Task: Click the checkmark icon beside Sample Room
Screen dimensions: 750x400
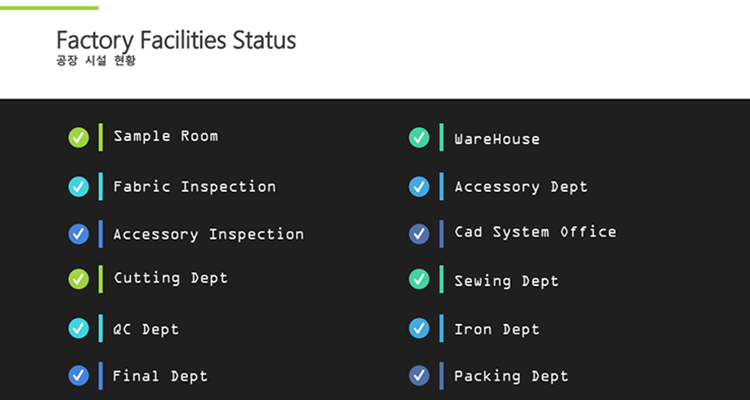Action: [78, 137]
